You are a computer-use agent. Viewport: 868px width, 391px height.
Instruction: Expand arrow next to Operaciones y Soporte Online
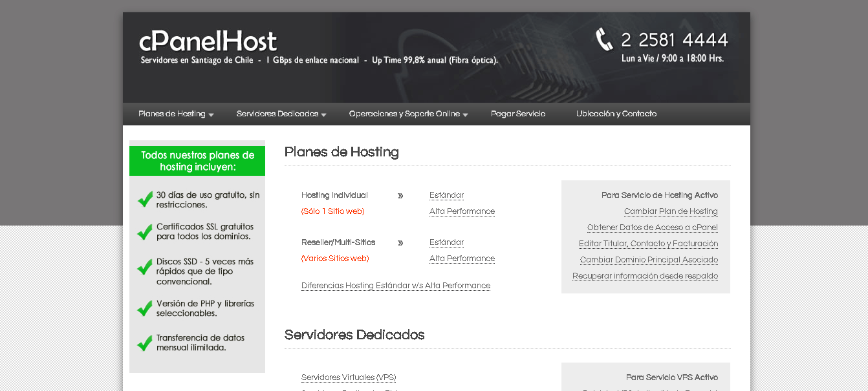[466, 115]
